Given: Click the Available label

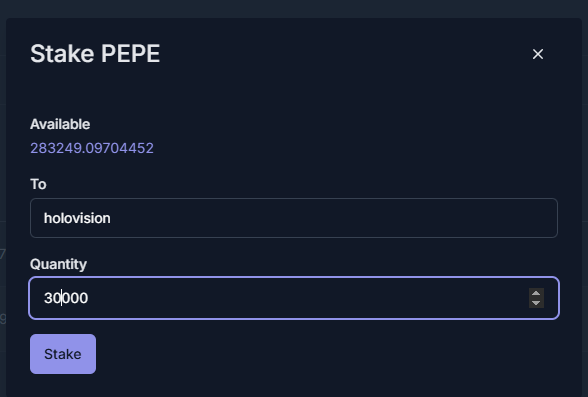Looking at the screenshot, I should click(60, 124).
